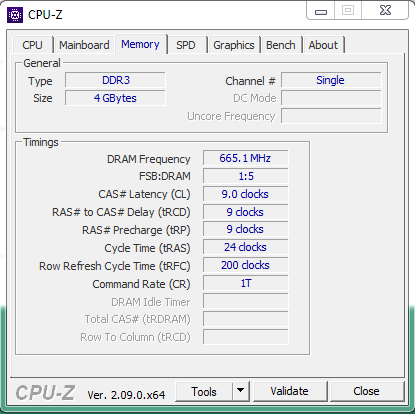
Task: Click the DDR3 memory type field
Action: click(x=115, y=80)
